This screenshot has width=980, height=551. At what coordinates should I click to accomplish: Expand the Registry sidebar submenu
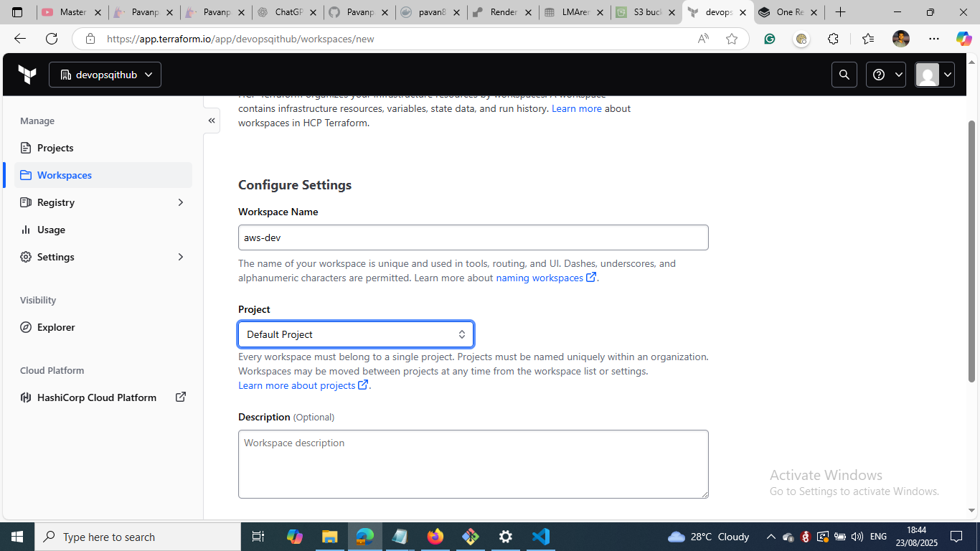click(x=180, y=202)
